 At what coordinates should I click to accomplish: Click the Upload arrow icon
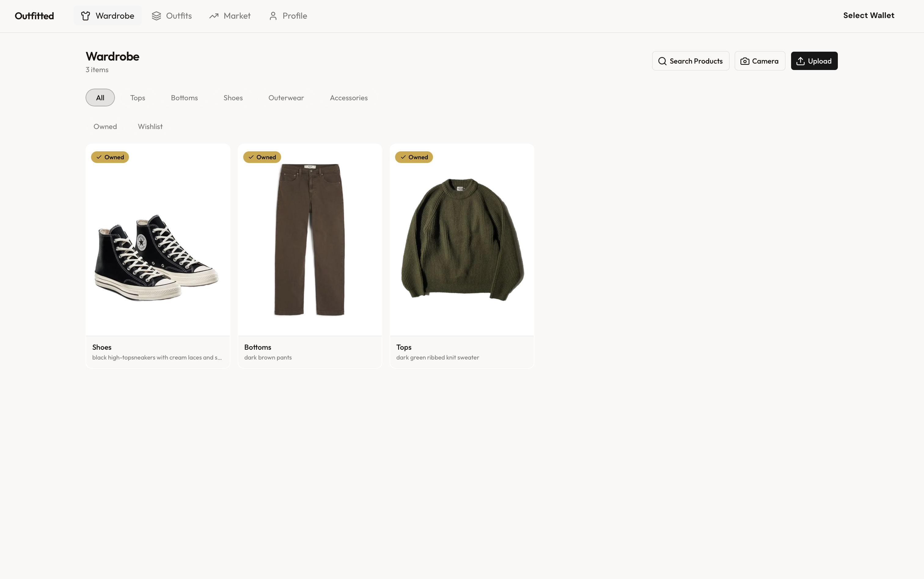pos(800,61)
